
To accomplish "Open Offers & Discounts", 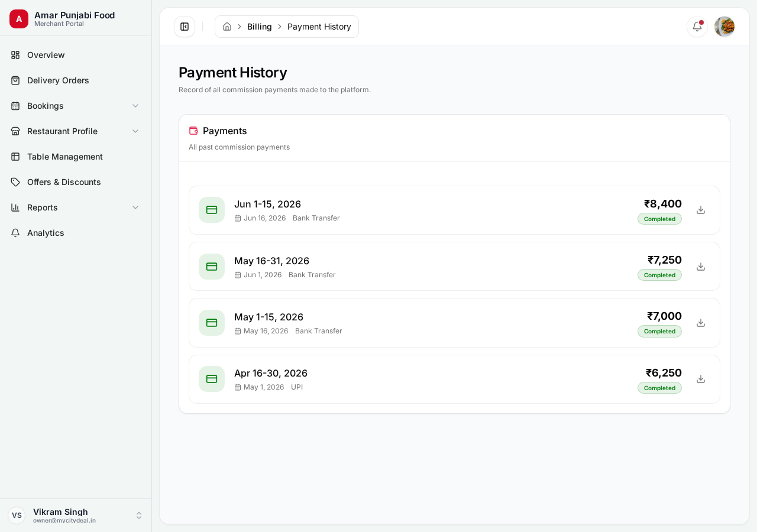I will tap(76, 182).
